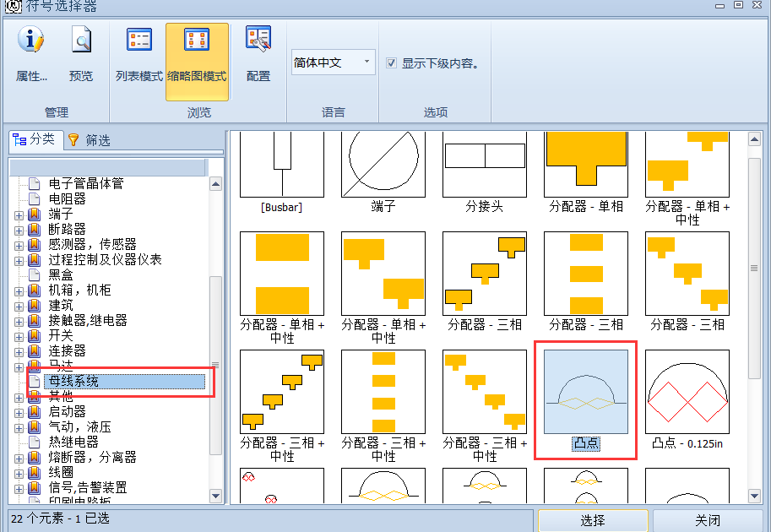
Task: Click the 线圈 folder icon
Action: pyautogui.click(x=34, y=473)
